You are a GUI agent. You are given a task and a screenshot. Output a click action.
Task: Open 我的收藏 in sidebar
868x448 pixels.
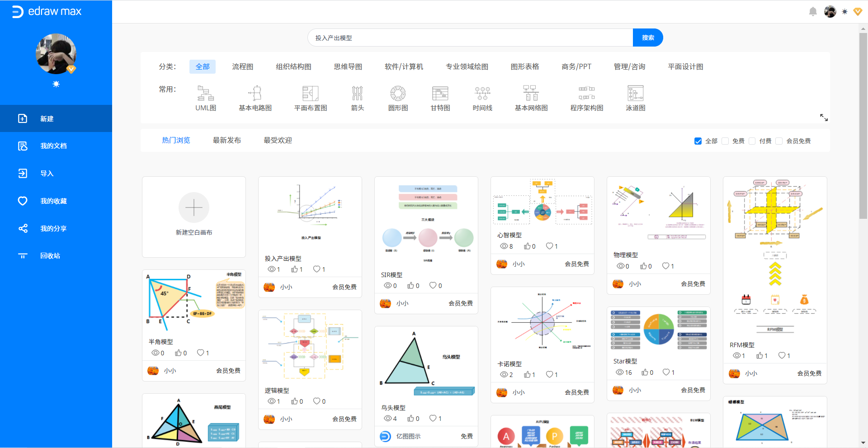click(56, 201)
